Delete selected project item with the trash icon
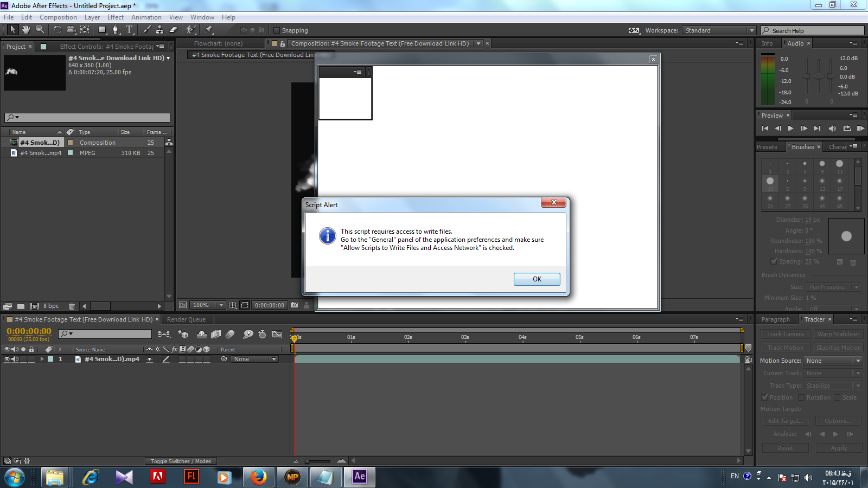 (72, 306)
